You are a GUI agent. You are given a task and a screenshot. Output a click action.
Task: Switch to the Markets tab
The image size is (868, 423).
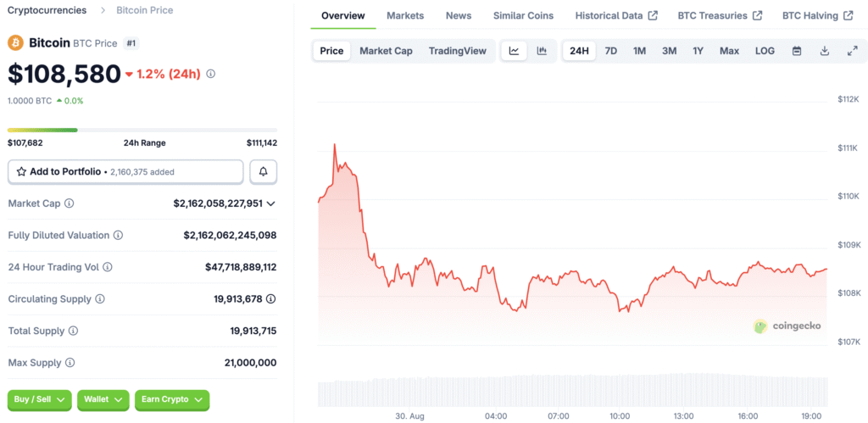coord(405,15)
